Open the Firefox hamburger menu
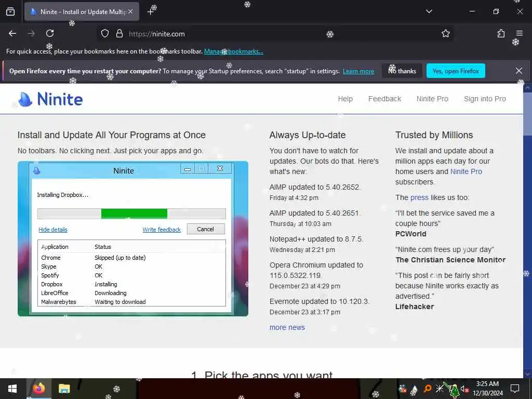Viewport: 532px width, 399px height. [x=520, y=33]
